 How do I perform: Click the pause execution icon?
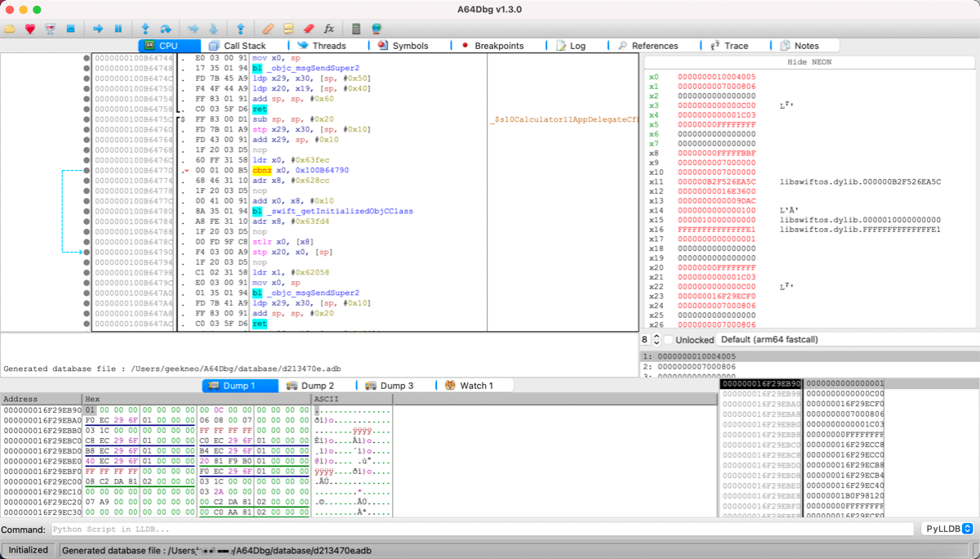(x=118, y=29)
